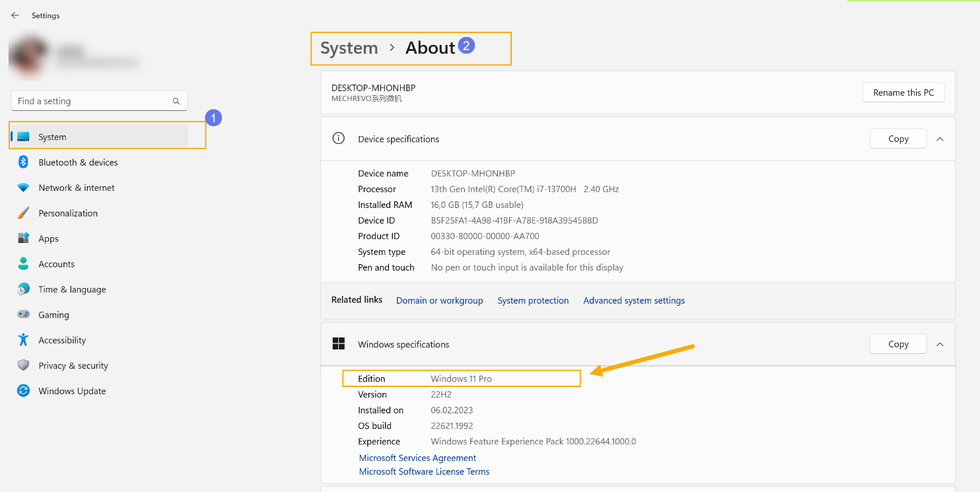Click the System monitor icon in sidebar
This screenshot has width=980, height=492.
23,137
